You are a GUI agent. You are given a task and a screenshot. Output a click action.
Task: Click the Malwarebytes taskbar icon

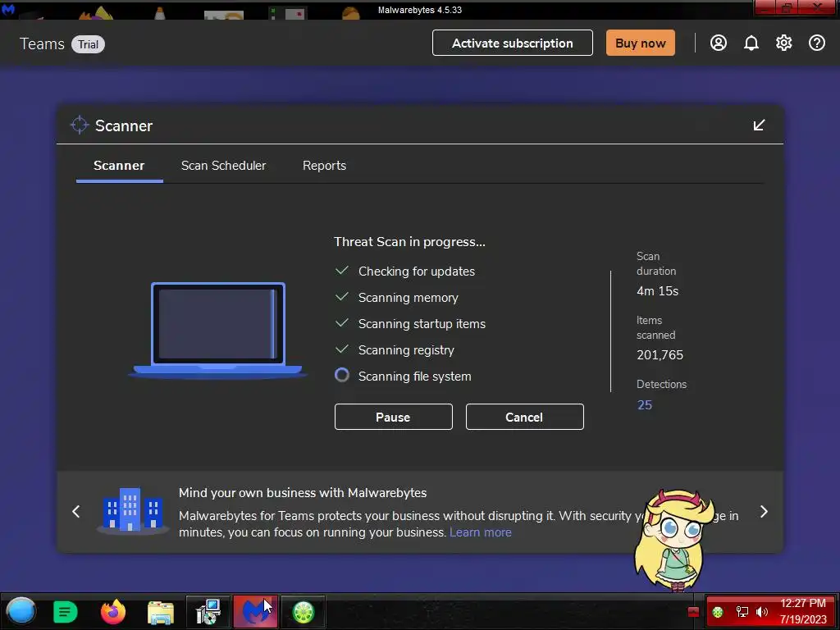pyautogui.click(x=256, y=612)
